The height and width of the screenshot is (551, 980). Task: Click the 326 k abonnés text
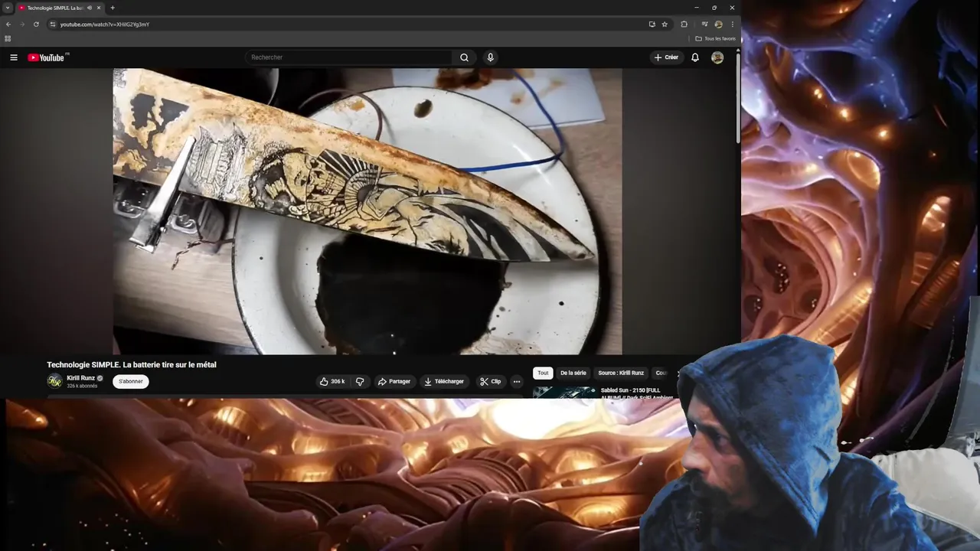pyautogui.click(x=82, y=386)
